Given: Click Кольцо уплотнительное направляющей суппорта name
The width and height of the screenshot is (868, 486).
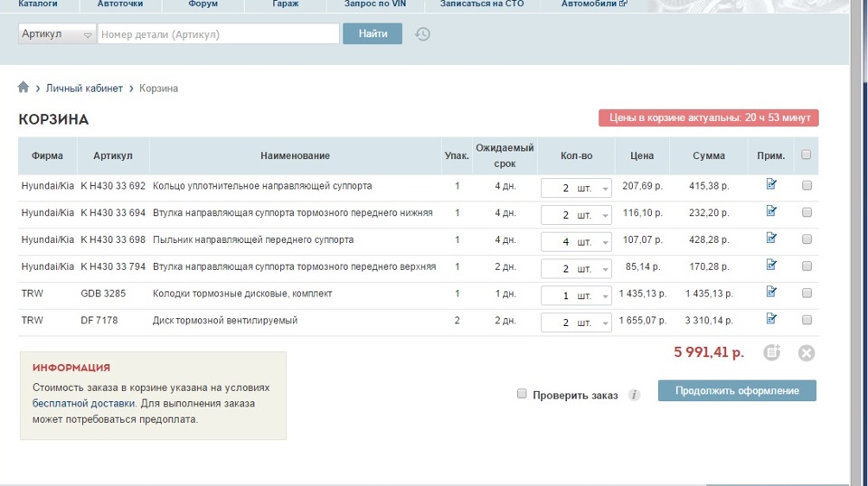Looking at the screenshot, I should [262, 186].
